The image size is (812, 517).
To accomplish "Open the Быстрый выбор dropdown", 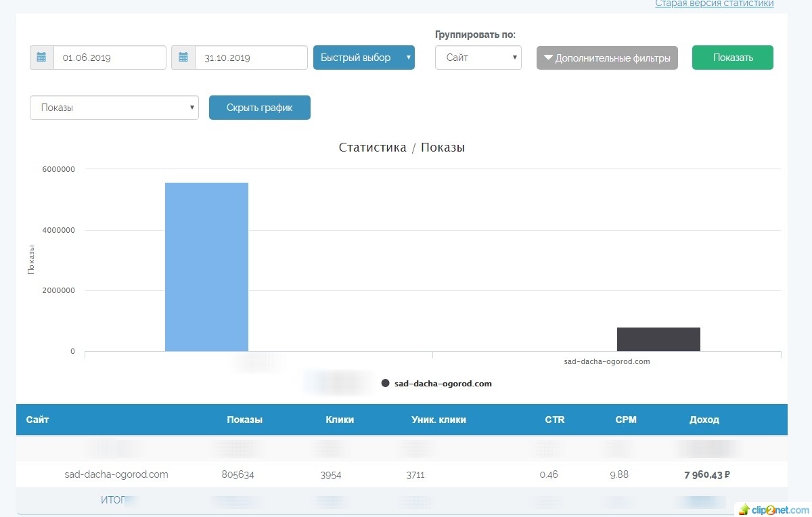I will [364, 58].
